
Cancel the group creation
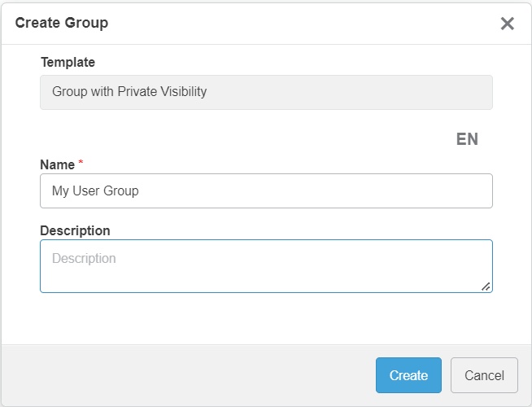(x=484, y=375)
